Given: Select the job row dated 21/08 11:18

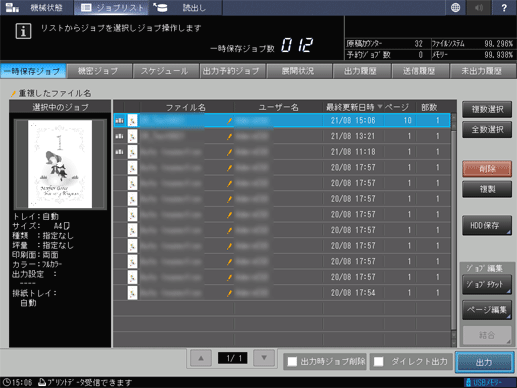Looking at the screenshot, I should click(282, 152).
